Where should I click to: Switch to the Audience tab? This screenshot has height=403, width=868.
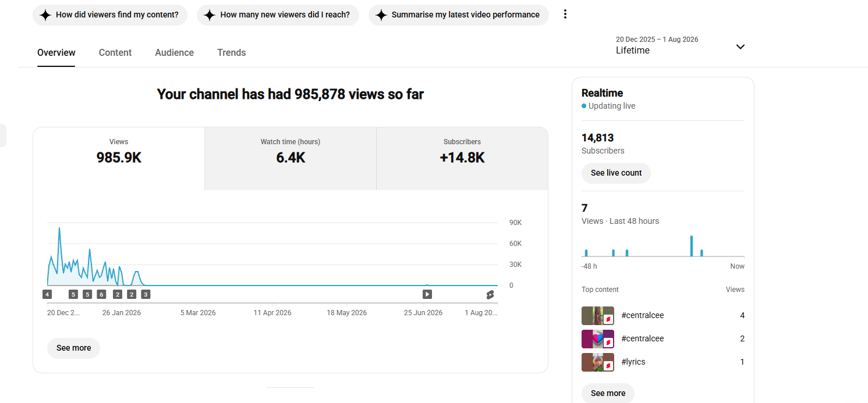175,52
